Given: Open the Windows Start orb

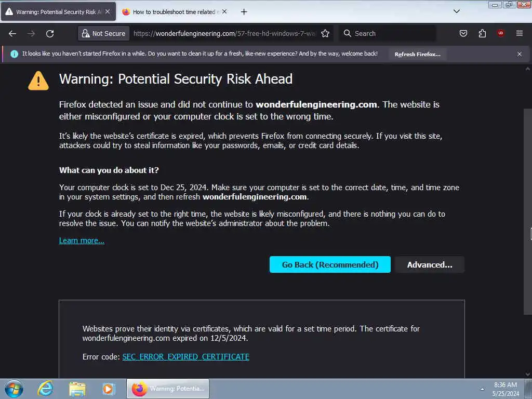Looking at the screenshot, I should tap(14, 389).
